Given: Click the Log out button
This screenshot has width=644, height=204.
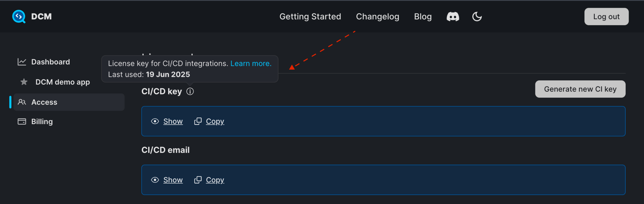Looking at the screenshot, I should coord(606,16).
